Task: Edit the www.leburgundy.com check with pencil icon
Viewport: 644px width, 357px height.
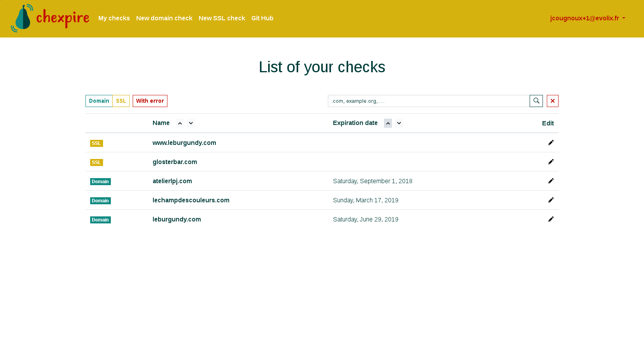Action: pyautogui.click(x=551, y=142)
